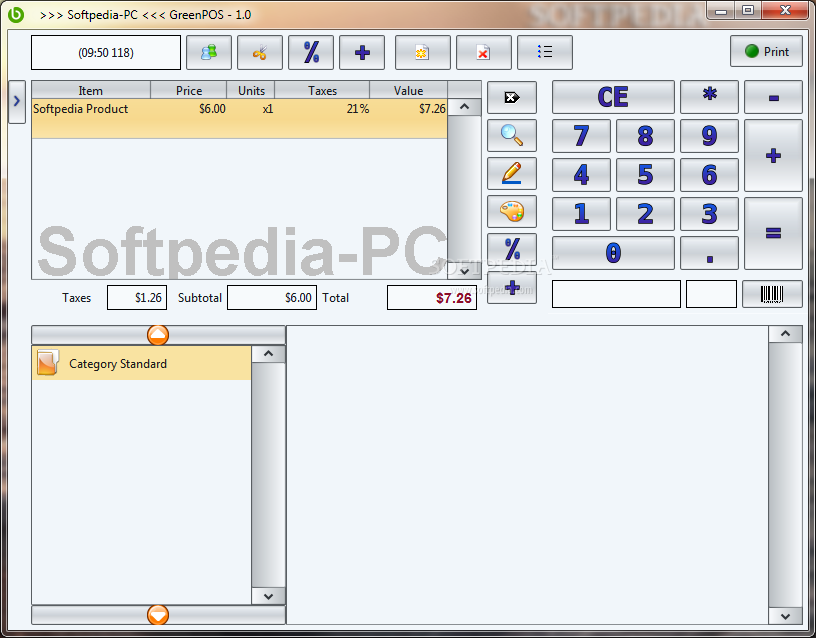Image resolution: width=816 pixels, height=638 pixels.
Task: Click ticket list scroll down arrow
Action: 464,271
